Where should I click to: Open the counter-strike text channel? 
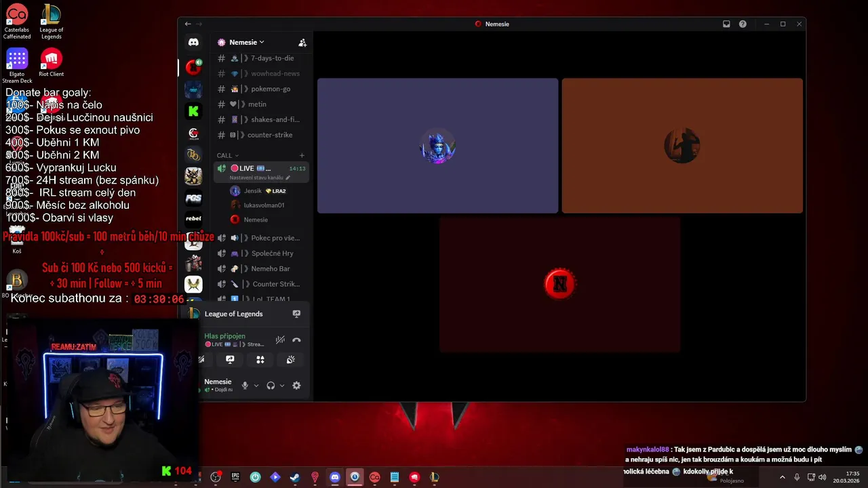(261, 135)
